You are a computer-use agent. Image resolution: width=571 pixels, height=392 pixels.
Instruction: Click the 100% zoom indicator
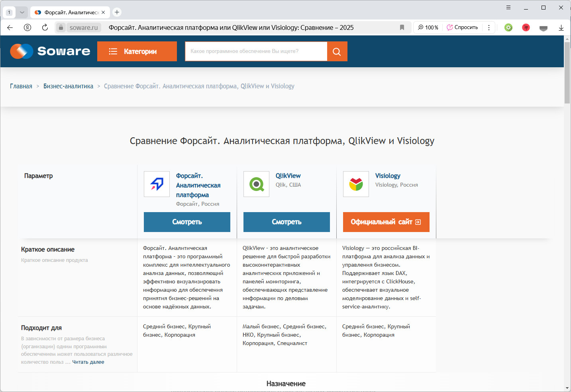(428, 27)
